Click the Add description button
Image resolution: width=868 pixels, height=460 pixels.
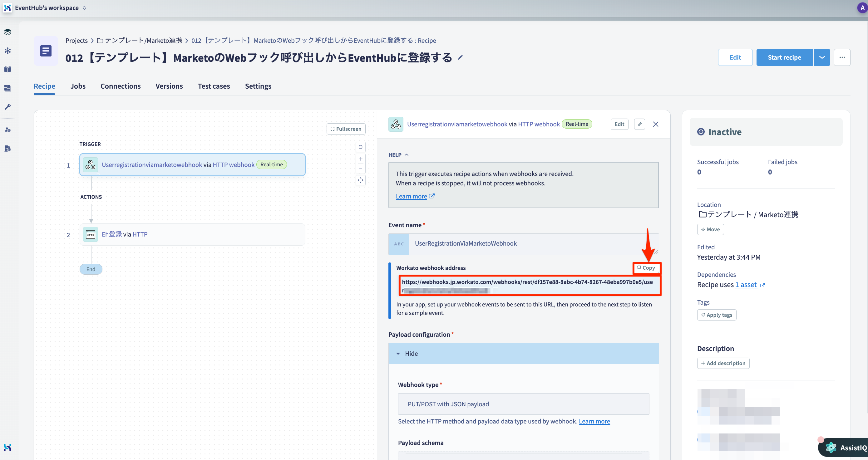tap(723, 363)
